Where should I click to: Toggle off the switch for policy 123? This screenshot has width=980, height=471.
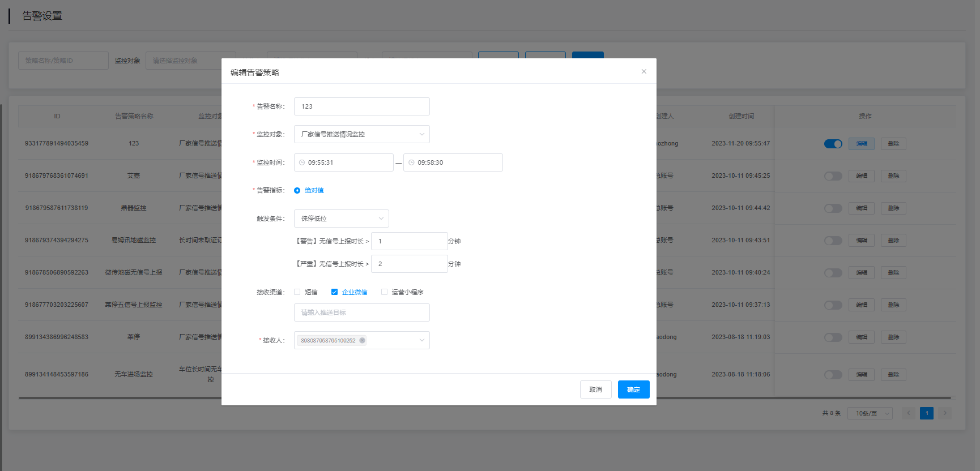[x=833, y=144]
